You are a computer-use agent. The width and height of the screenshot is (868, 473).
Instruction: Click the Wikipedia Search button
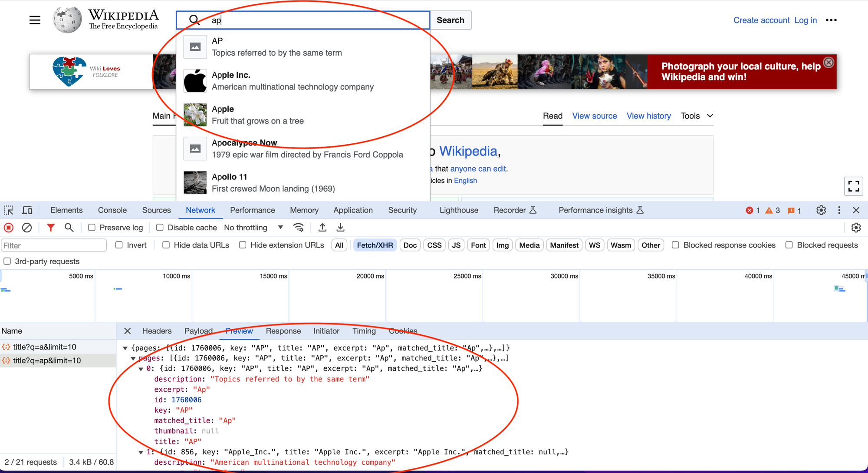[450, 20]
